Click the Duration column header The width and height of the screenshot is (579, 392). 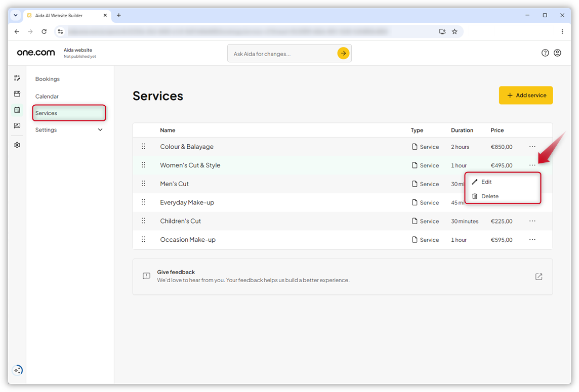(462, 130)
